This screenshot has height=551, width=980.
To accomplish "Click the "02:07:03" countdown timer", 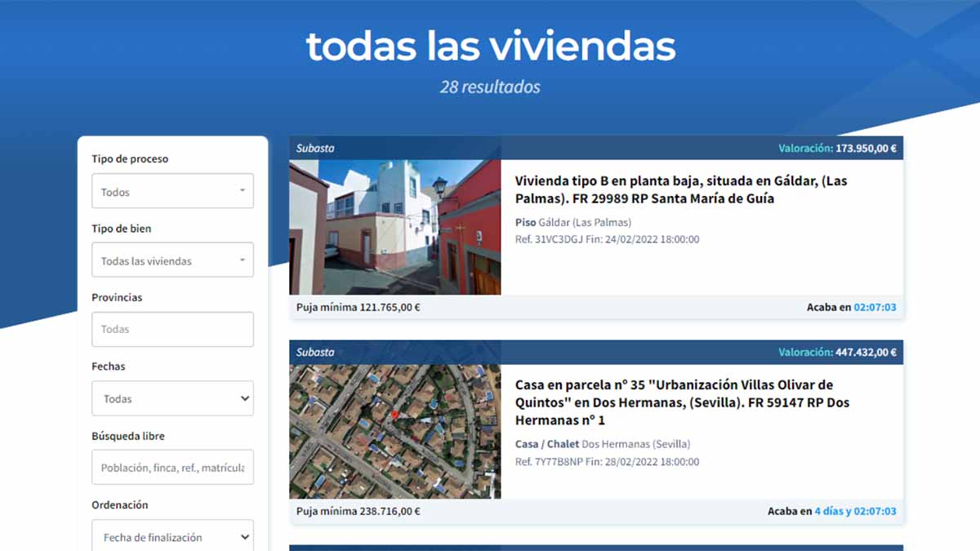I will click(x=875, y=308).
